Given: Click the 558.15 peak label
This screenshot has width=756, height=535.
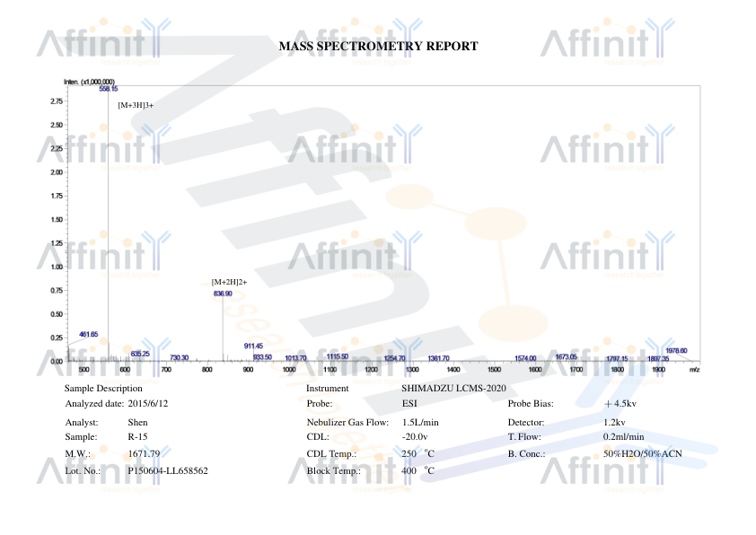Looking at the screenshot, I should coord(109,89).
